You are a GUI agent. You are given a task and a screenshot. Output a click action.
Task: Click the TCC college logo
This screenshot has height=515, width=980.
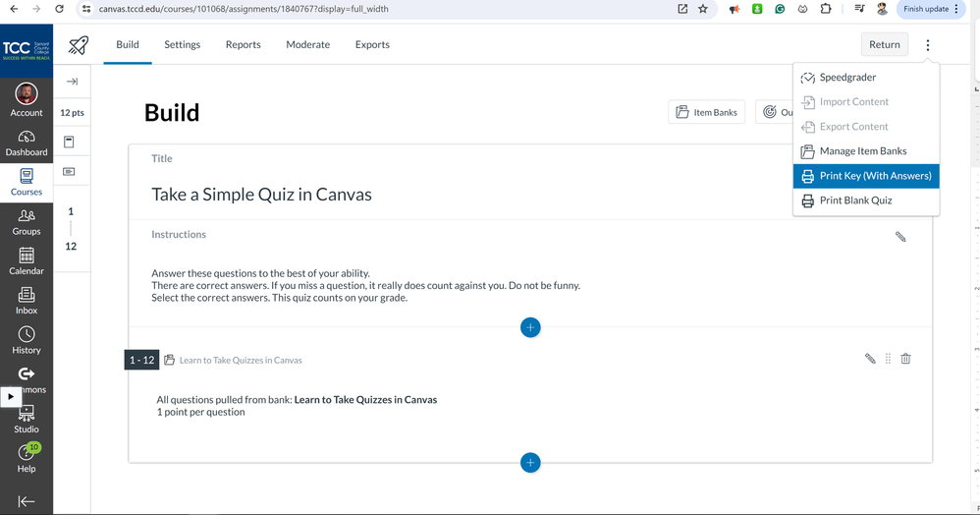coord(27,51)
